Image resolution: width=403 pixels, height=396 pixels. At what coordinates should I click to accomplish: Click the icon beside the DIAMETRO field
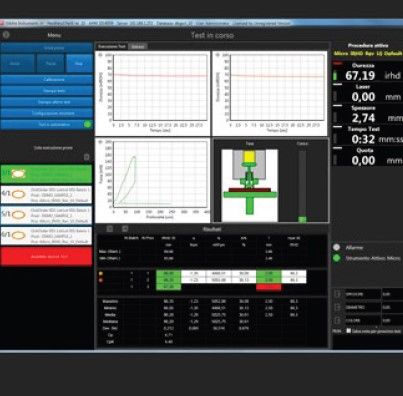click(x=337, y=307)
